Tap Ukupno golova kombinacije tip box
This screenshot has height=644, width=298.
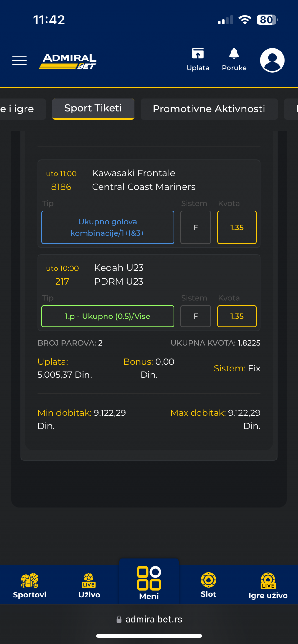point(107,227)
